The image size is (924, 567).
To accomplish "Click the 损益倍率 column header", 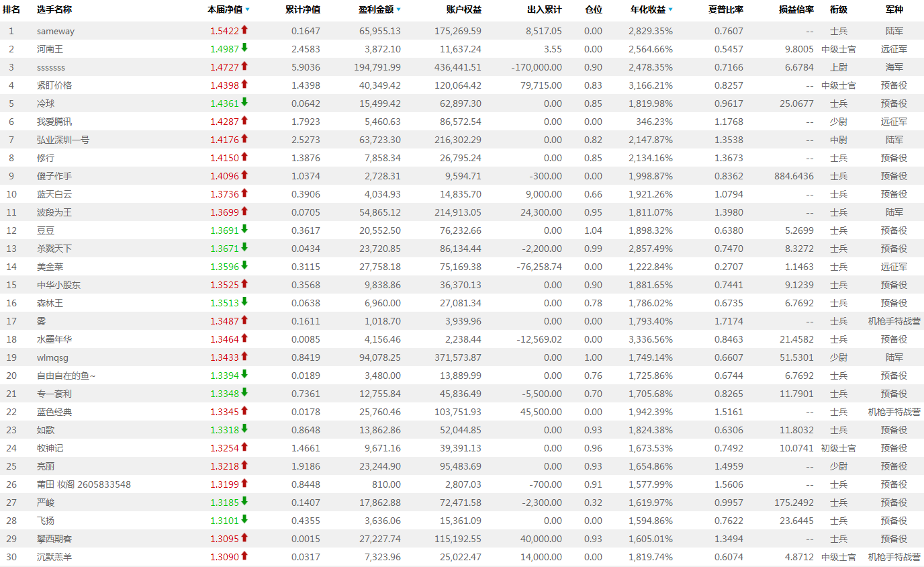I will [x=796, y=10].
